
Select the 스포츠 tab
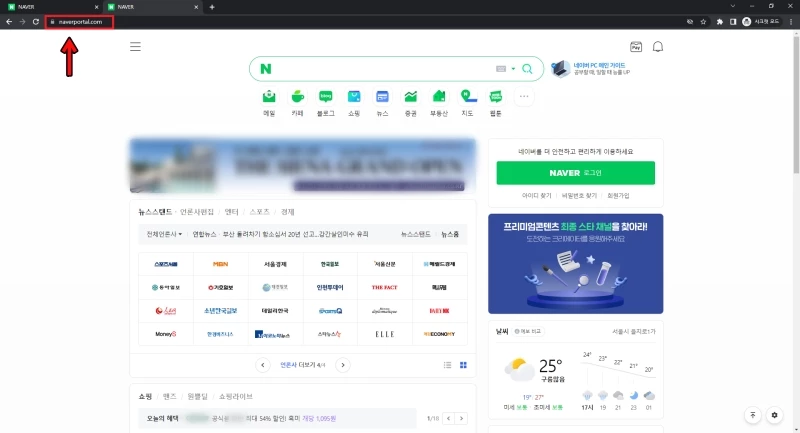pos(260,212)
